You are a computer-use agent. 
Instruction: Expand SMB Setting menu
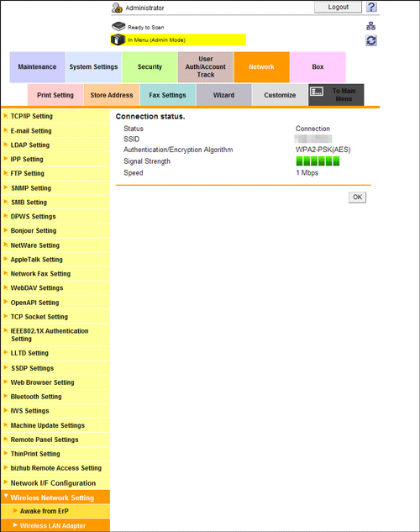click(x=55, y=203)
